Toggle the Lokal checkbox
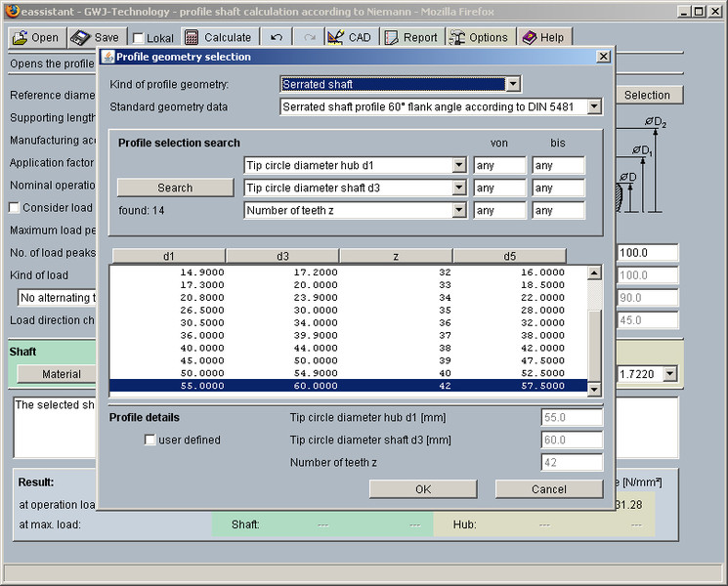This screenshot has height=586, width=728. (138, 38)
